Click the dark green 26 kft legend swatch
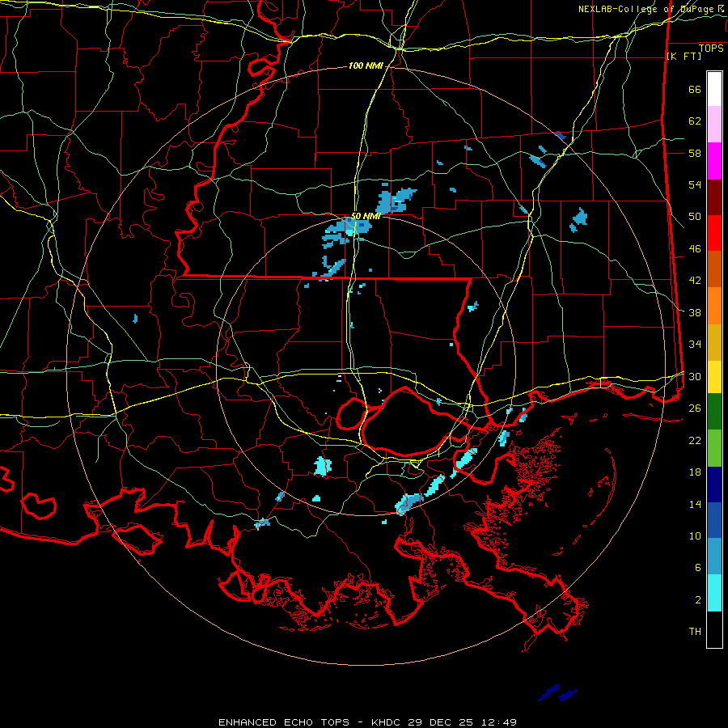Image resolution: width=728 pixels, height=728 pixels. click(x=714, y=412)
